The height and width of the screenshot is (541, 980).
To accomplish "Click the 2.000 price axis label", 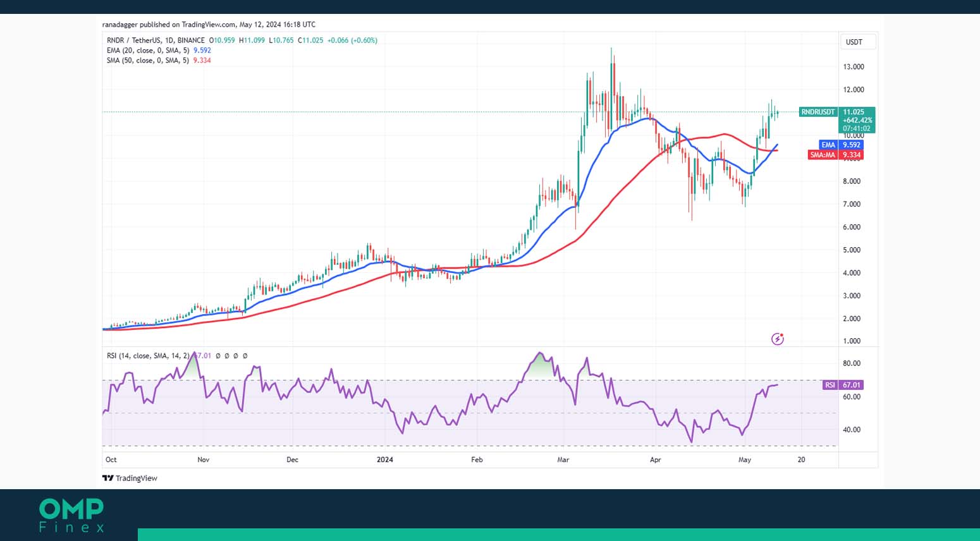I will tap(852, 319).
